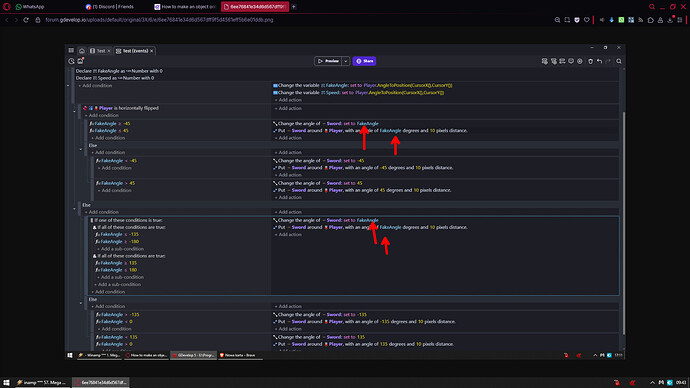Add action next to 'Player is horizontally flipped'
Screen dimensions: 690x388
click(x=288, y=108)
